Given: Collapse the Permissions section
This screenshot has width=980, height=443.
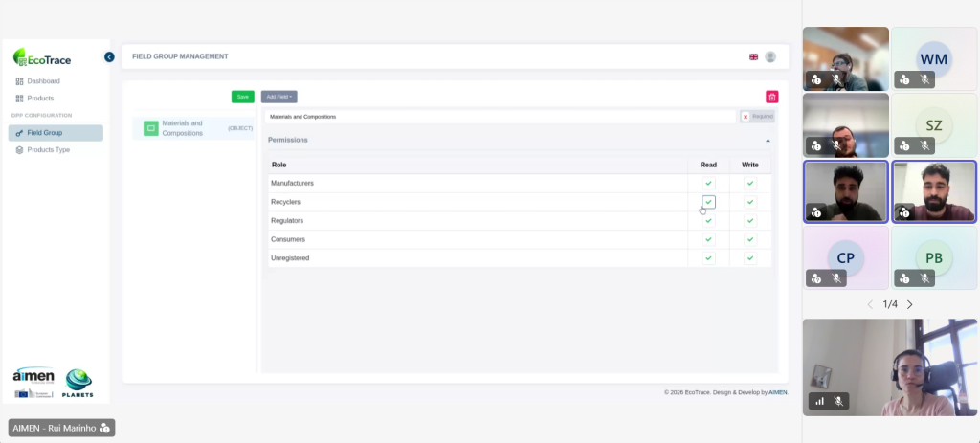Looking at the screenshot, I should click(x=768, y=141).
